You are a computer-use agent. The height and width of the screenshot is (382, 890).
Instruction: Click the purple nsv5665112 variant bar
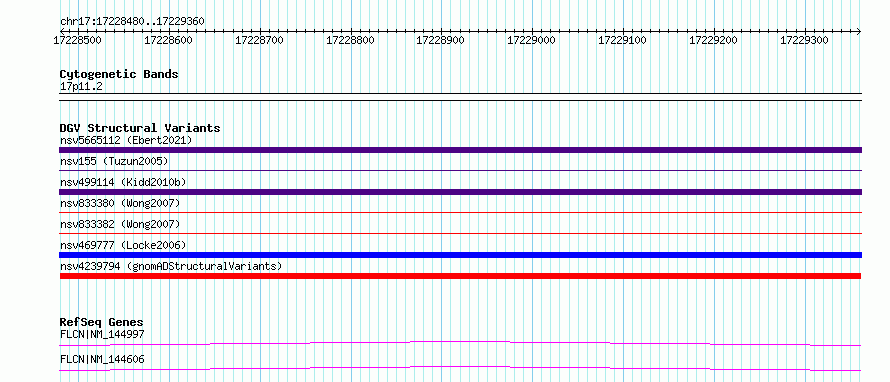(460, 150)
